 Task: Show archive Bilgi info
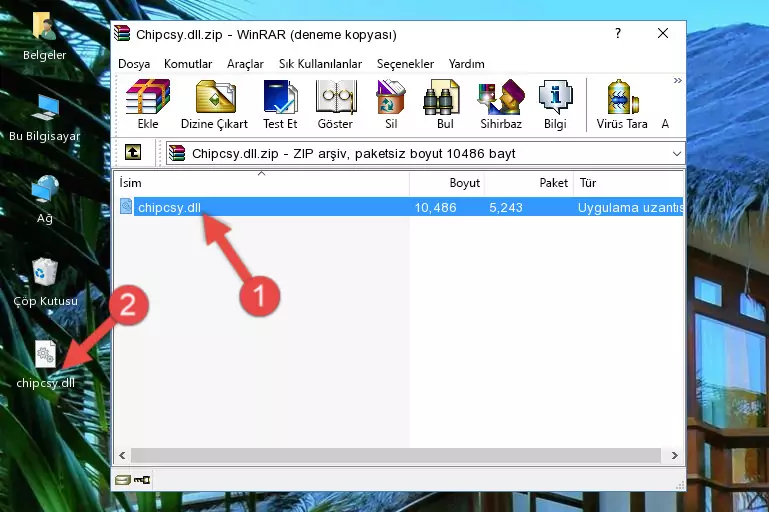tap(555, 104)
